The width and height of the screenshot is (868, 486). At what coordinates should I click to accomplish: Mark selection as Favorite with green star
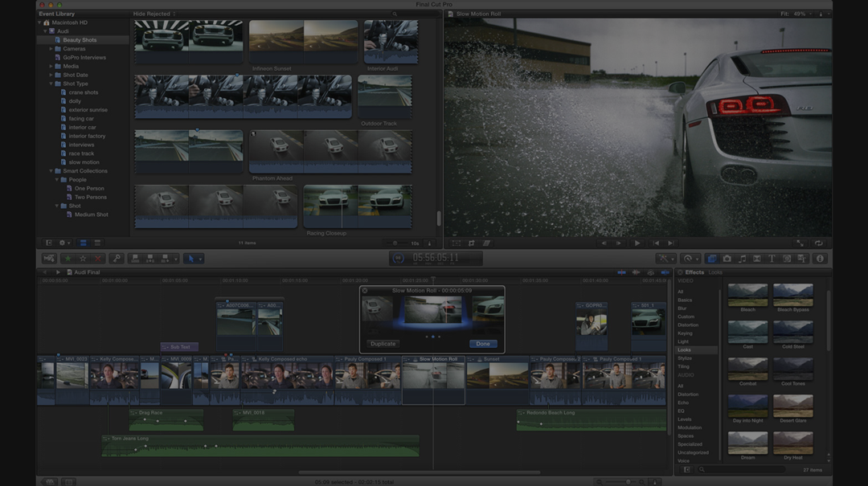tap(68, 259)
